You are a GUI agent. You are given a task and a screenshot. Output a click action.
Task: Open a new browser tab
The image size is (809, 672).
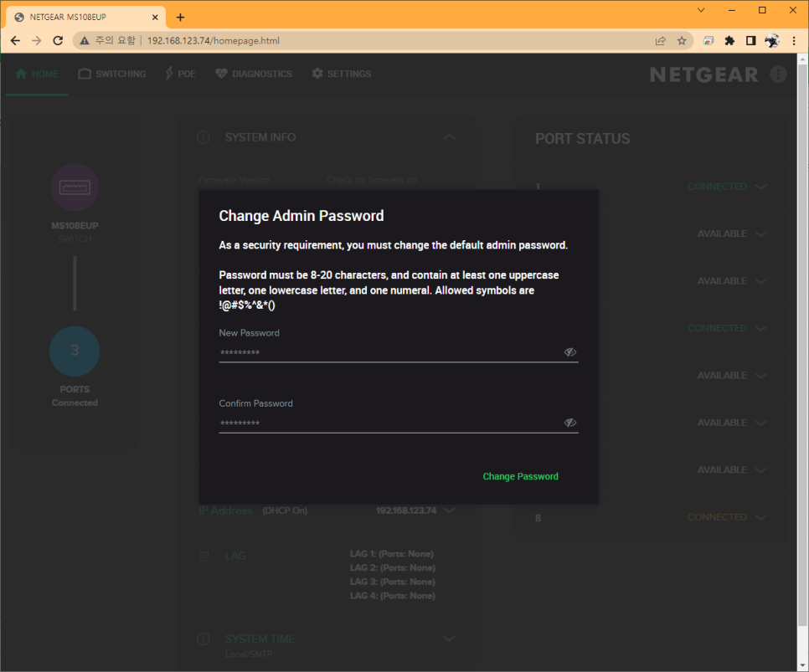180,17
